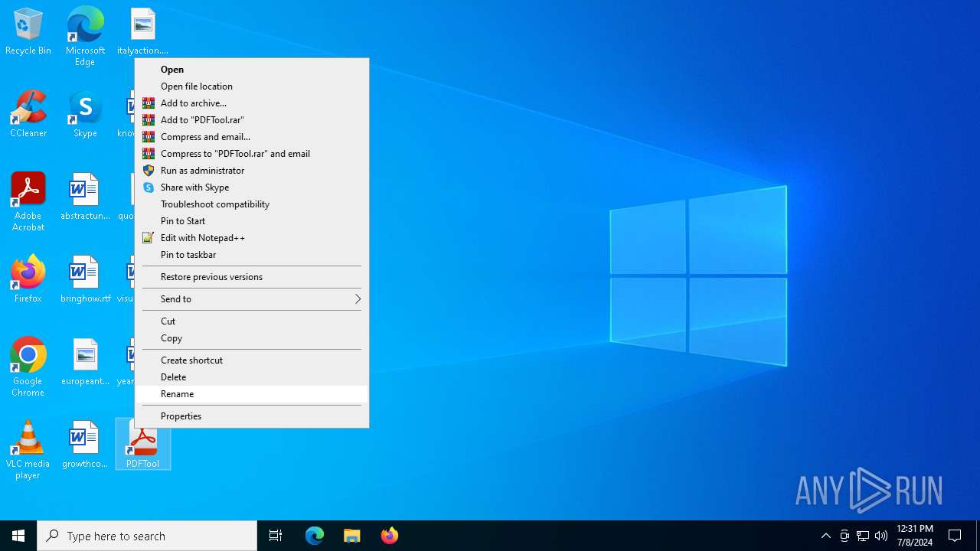Screen dimensions: 980x551
Task: Choose Pin to Start
Action: (252, 221)
